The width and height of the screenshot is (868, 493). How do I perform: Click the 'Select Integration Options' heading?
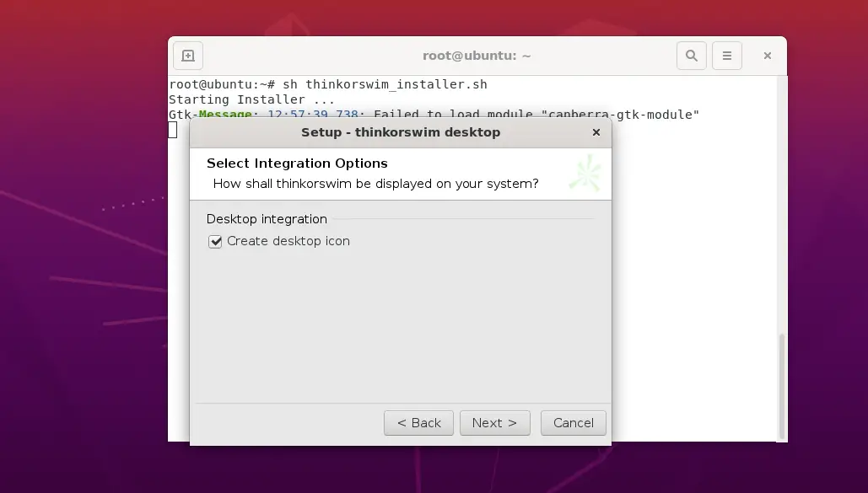click(x=297, y=163)
